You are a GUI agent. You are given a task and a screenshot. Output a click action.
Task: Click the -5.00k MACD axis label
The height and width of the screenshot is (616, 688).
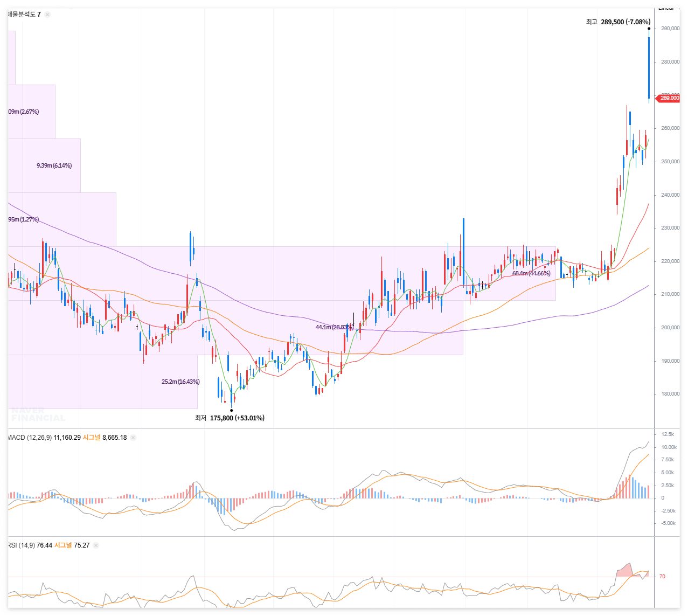pyautogui.click(x=668, y=523)
